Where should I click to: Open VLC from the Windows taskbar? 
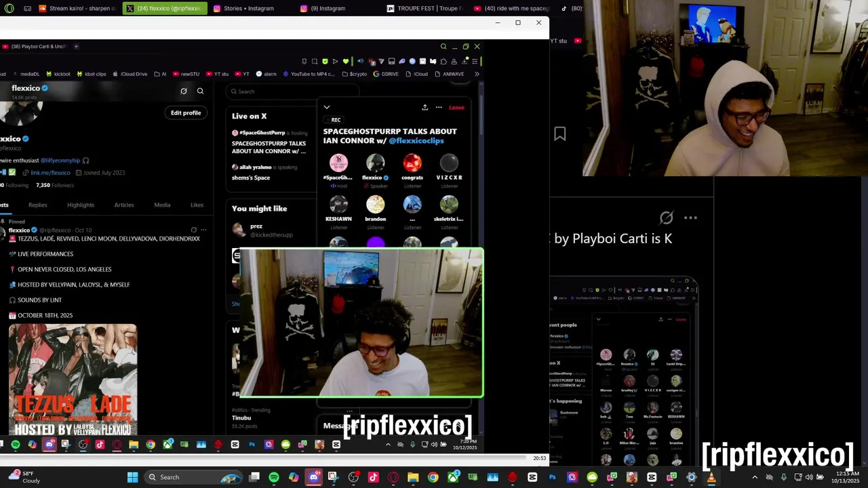click(x=711, y=477)
